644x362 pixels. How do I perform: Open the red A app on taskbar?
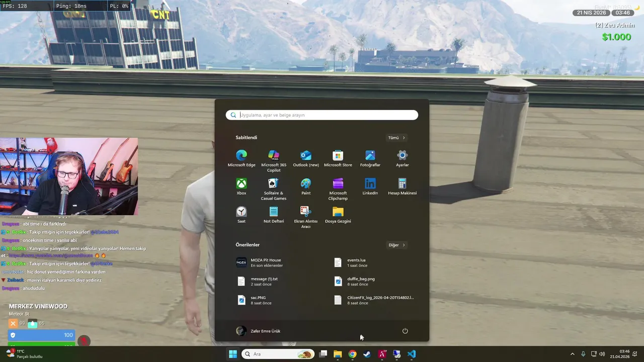(x=382, y=354)
